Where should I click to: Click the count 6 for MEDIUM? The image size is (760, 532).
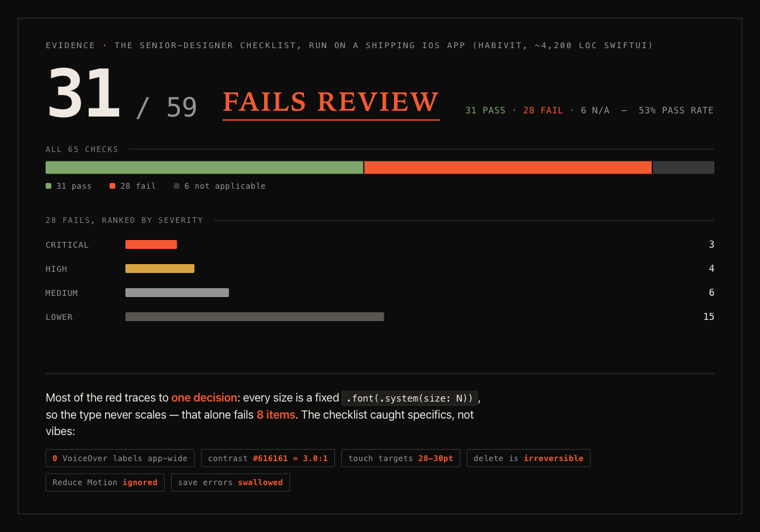711,293
